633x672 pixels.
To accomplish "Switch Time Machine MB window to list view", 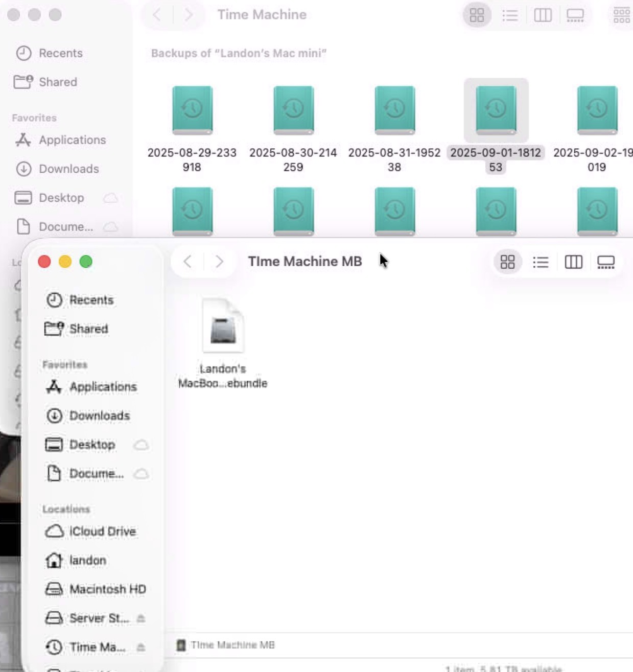I will (x=541, y=262).
